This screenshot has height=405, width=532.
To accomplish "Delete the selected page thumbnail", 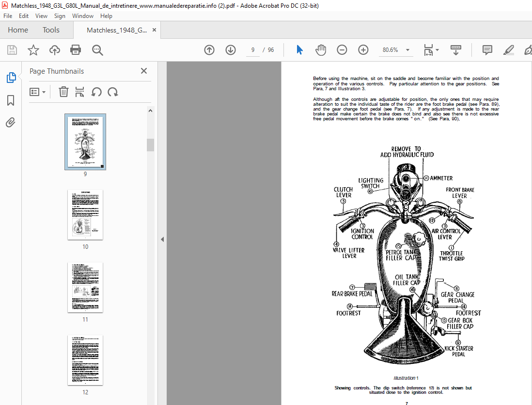I will (63, 92).
